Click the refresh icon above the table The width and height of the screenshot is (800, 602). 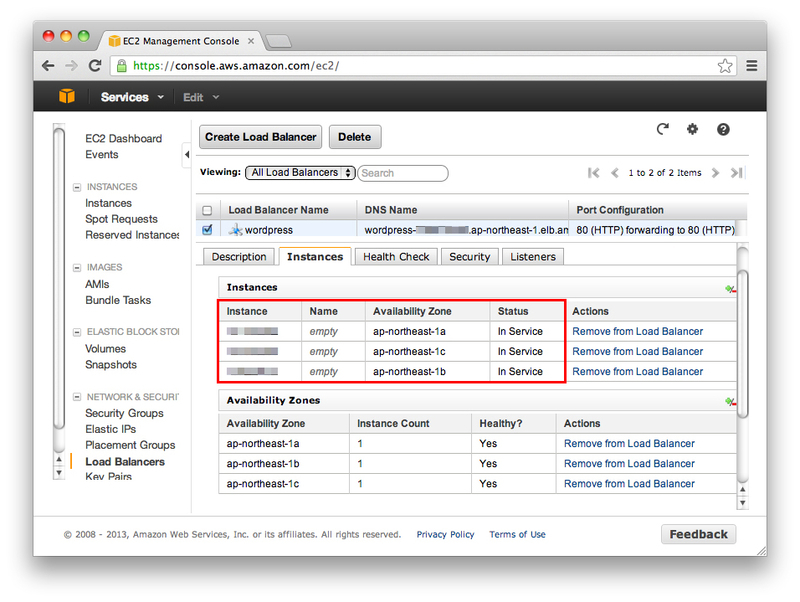662,129
